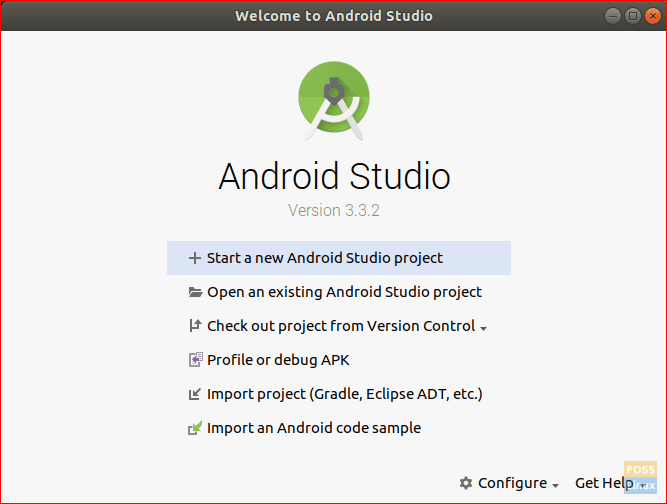Click the Profile or debug APK icon

(195, 360)
